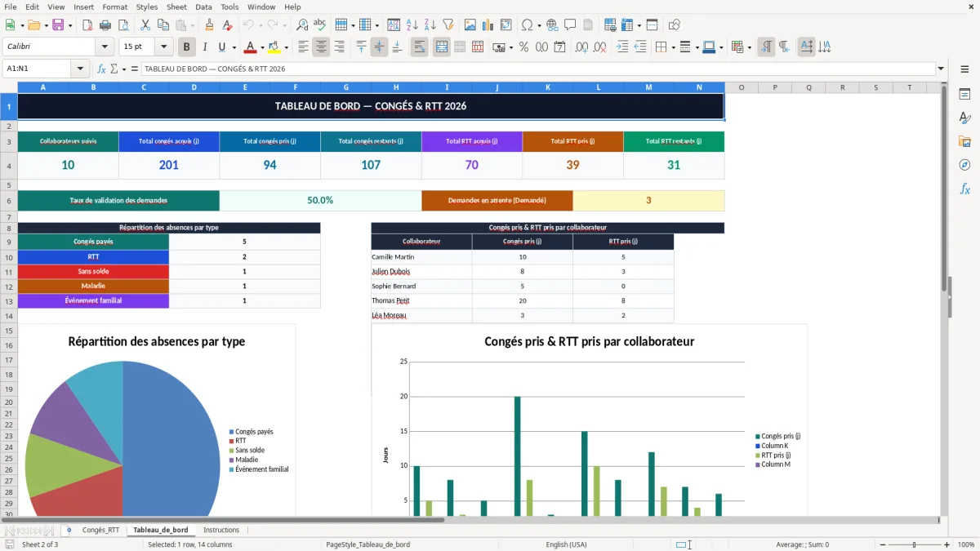Expand the Name Box A1:N1 dropdown

80,69
